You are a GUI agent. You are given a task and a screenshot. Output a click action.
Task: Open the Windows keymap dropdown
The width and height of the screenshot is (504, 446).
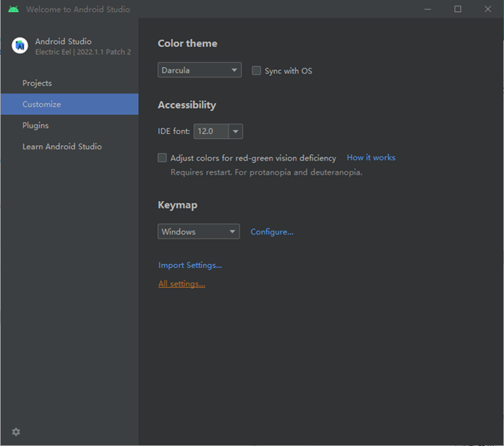coord(199,231)
